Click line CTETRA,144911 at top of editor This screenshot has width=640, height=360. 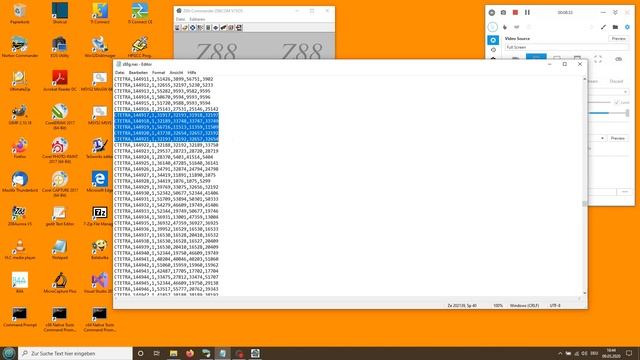click(x=164, y=79)
